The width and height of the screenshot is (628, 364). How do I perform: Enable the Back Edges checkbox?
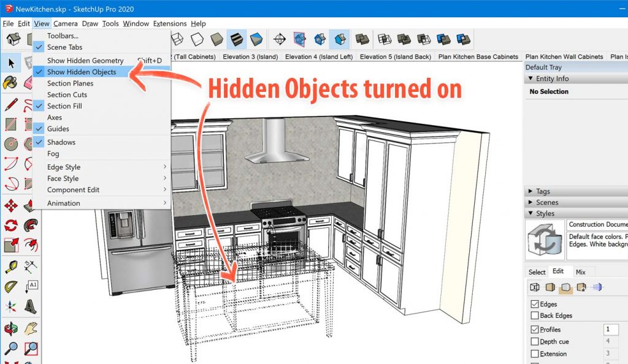[534, 316]
